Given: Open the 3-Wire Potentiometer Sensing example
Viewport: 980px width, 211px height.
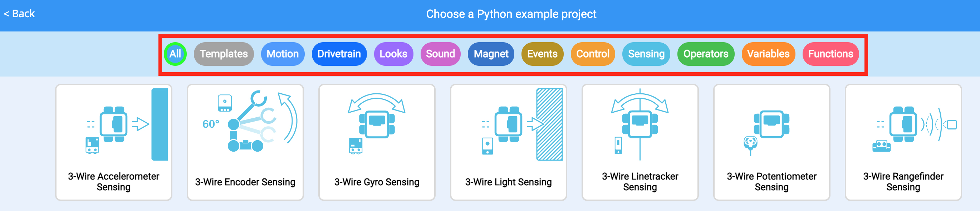Looking at the screenshot, I should pyautogui.click(x=771, y=143).
